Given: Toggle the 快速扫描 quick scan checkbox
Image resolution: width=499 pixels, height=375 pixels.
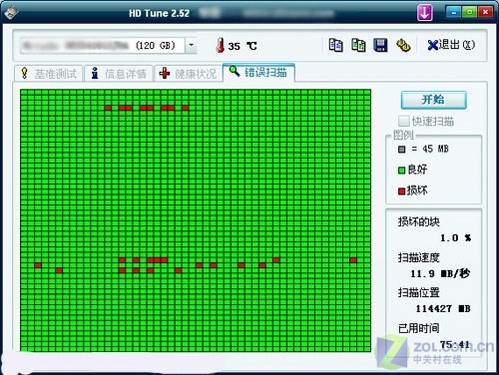Looking at the screenshot, I should (403, 121).
